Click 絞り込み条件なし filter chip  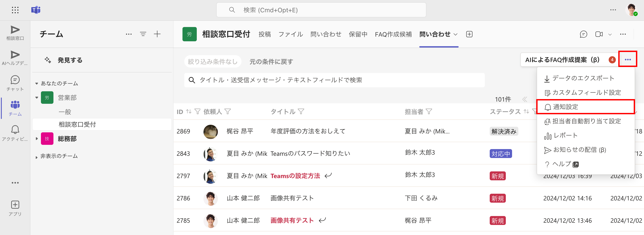(x=213, y=61)
